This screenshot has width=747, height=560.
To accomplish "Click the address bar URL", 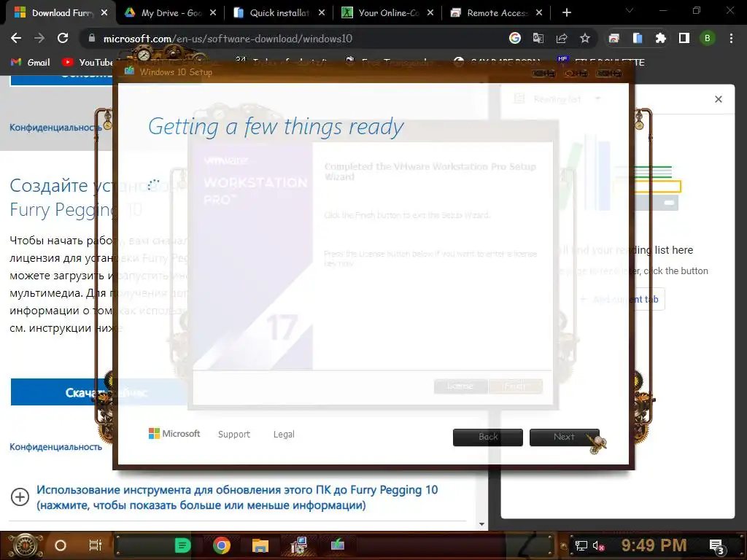I will [x=228, y=39].
